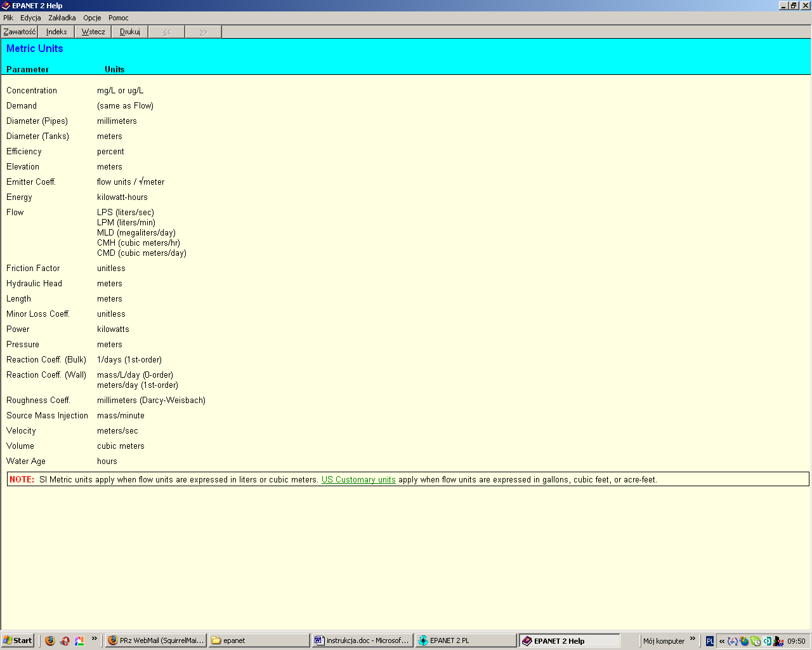Click the Emitter Coeff. label

(x=31, y=182)
